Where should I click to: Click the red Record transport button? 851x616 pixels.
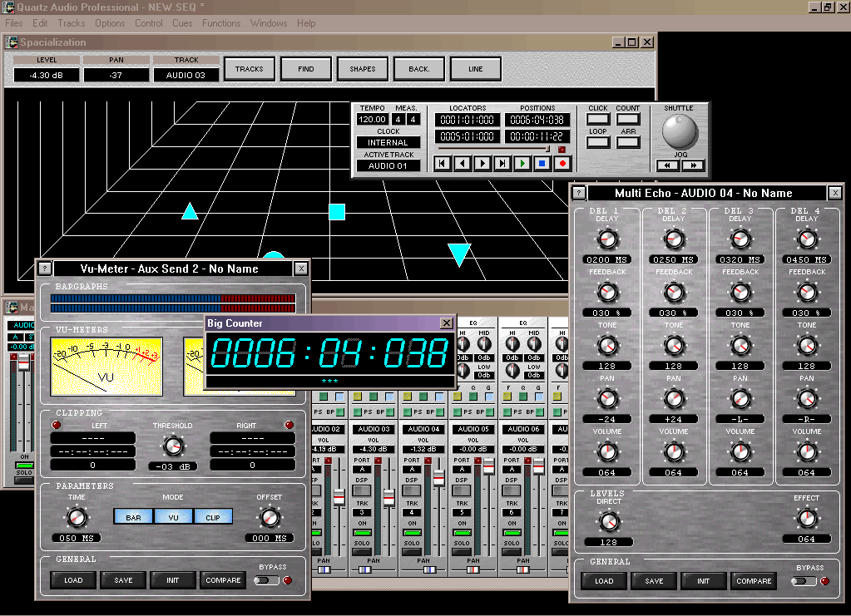click(562, 163)
